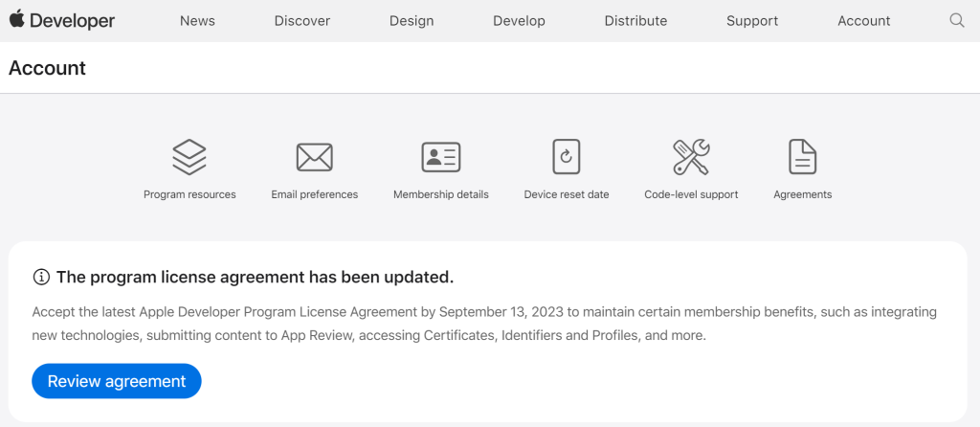
Task: Click the "Email preferences" text label
Action: click(x=314, y=194)
